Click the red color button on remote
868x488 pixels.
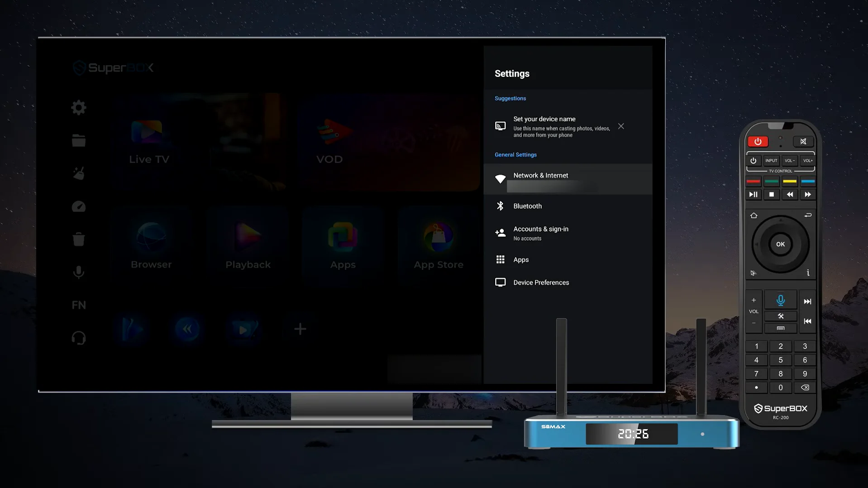(754, 182)
